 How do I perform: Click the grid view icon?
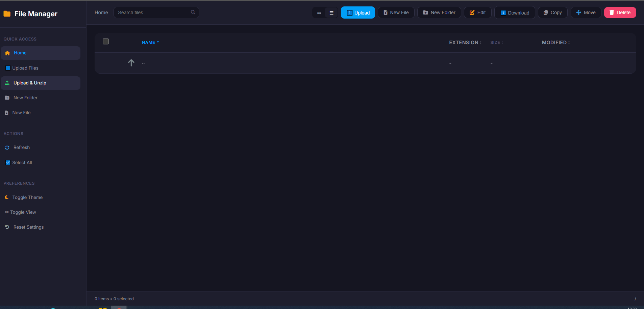pos(319,13)
